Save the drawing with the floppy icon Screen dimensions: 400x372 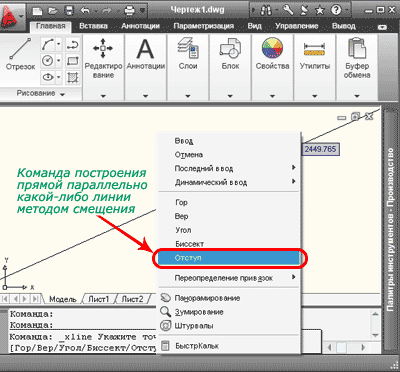point(70,11)
